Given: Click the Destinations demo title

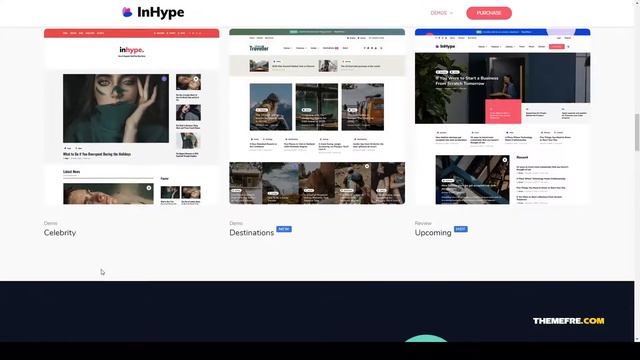Looking at the screenshot, I should click(x=251, y=233).
